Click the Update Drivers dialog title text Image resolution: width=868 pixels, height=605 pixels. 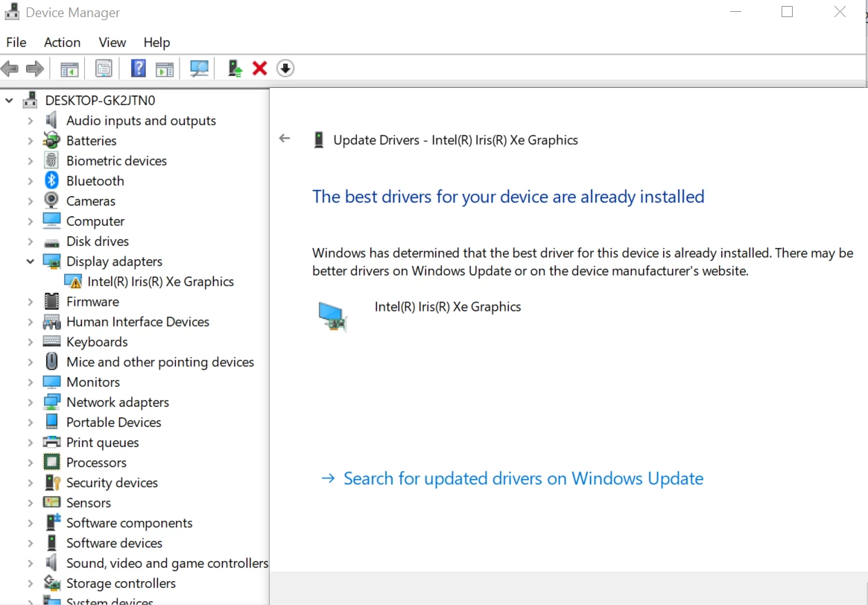[x=455, y=140]
